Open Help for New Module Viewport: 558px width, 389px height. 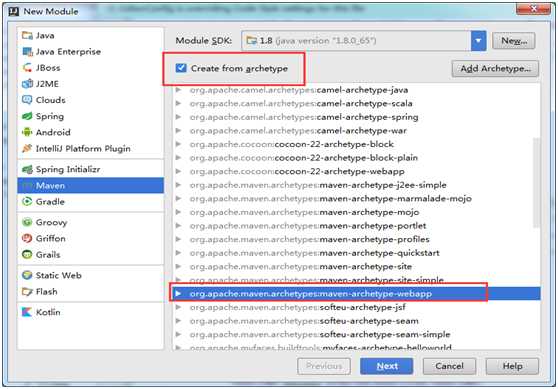coord(512,366)
